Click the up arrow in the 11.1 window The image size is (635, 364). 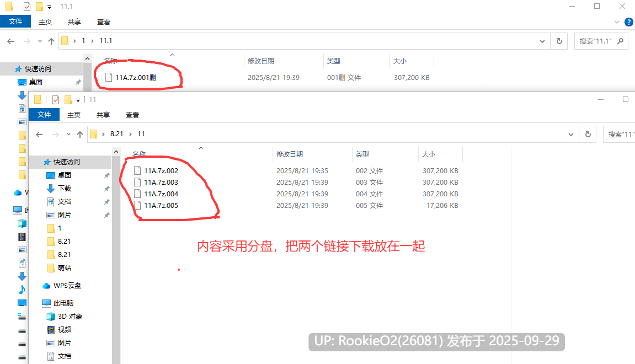(x=51, y=41)
